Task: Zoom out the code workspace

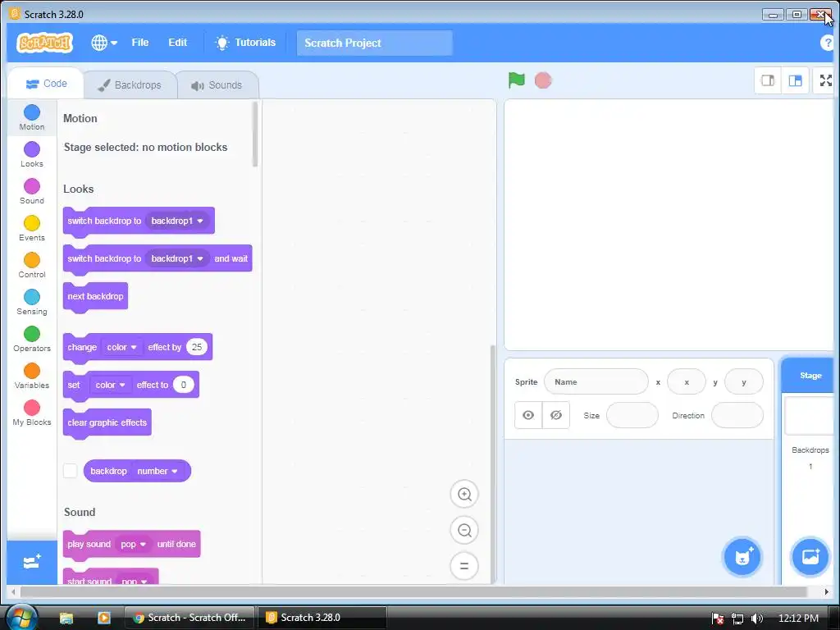Action: click(464, 530)
